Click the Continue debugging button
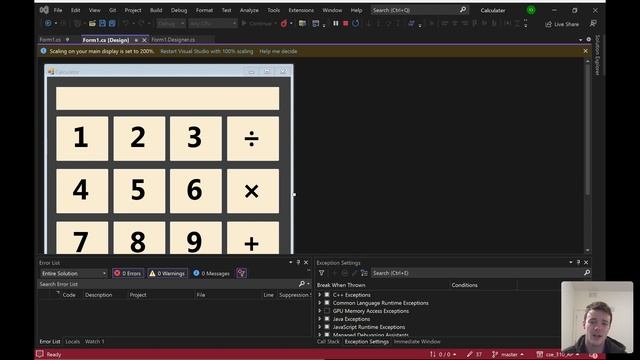The width and height of the screenshot is (640, 360). point(257,24)
